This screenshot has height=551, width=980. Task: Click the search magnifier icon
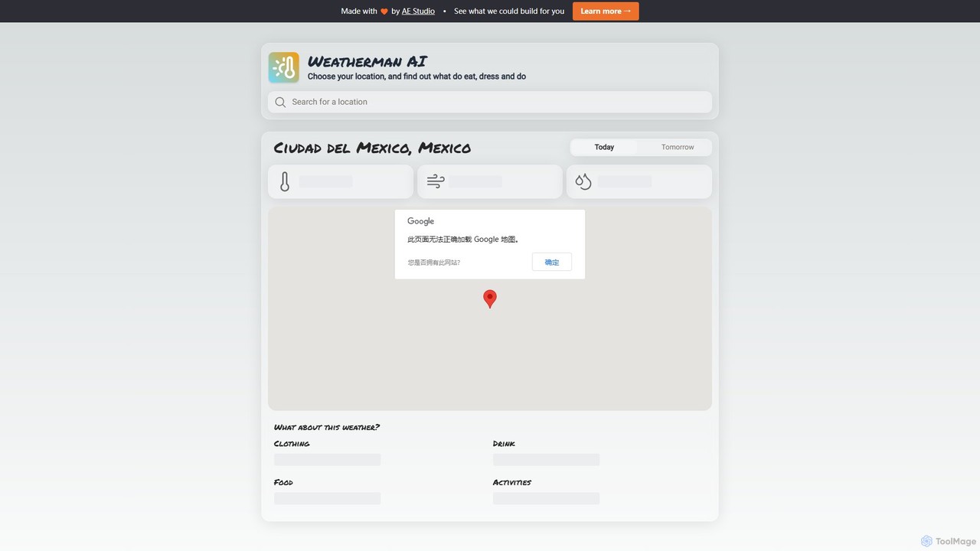point(280,102)
